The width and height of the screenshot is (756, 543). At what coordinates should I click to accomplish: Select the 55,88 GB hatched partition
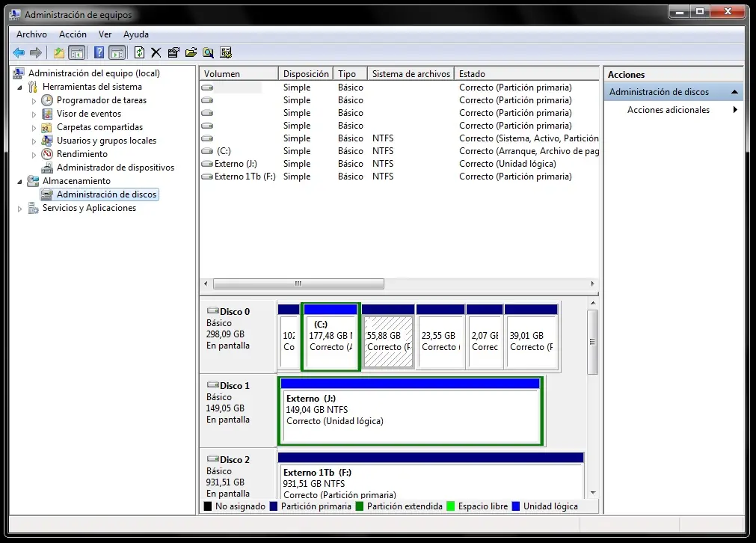click(388, 337)
